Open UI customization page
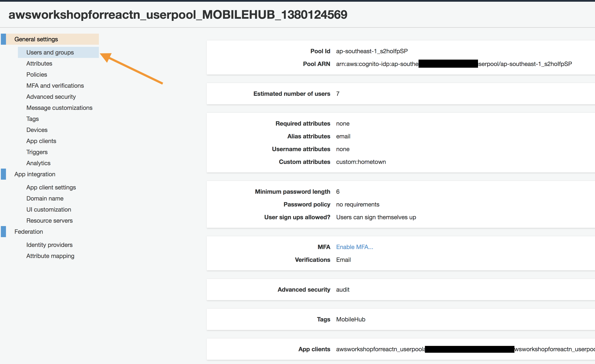The height and width of the screenshot is (364, 595). pos(49,209)
